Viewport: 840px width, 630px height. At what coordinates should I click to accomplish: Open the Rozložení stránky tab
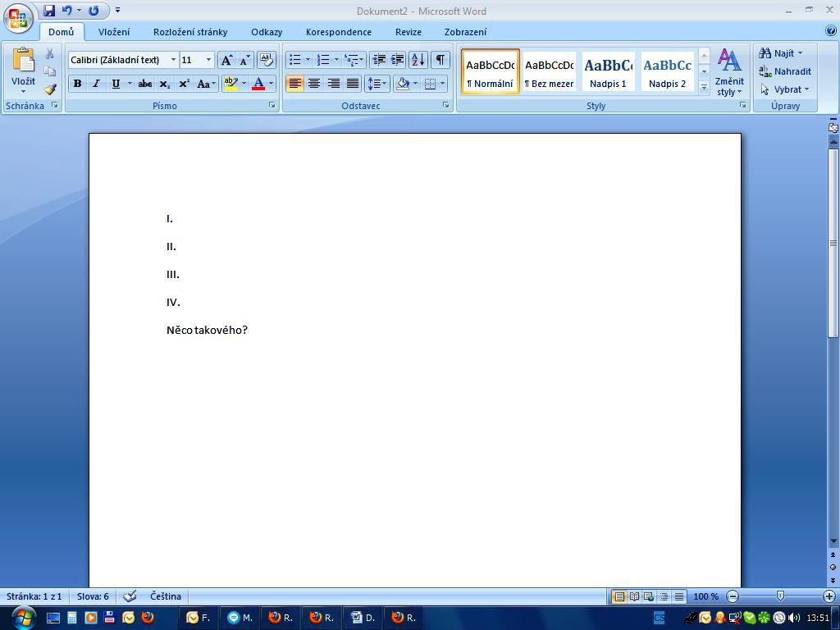coord(190,32)
